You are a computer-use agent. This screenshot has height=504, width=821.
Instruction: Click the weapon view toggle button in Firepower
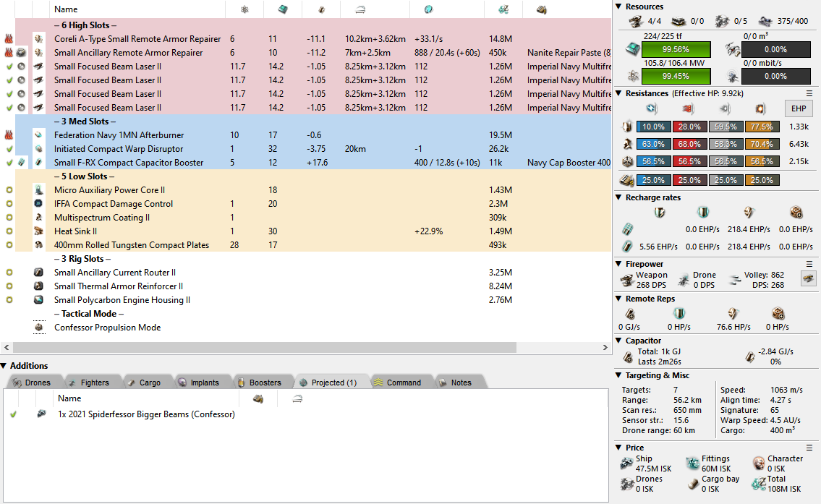point(807,278)
